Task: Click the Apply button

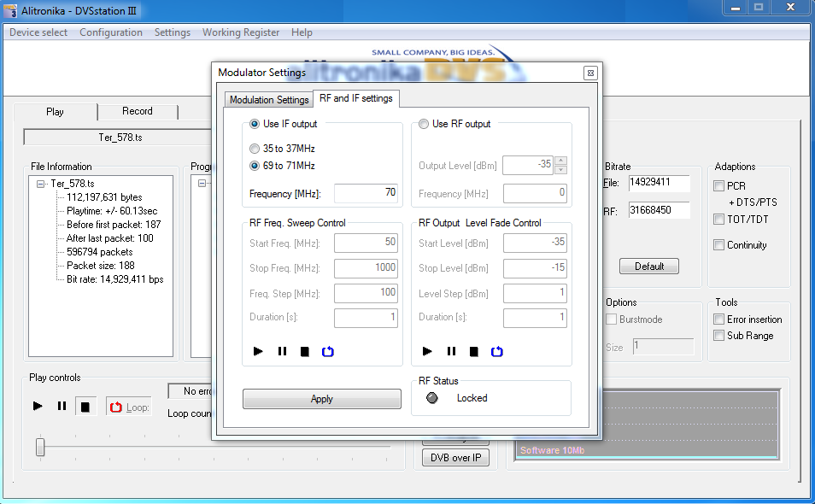Action: tap(321, 399)
